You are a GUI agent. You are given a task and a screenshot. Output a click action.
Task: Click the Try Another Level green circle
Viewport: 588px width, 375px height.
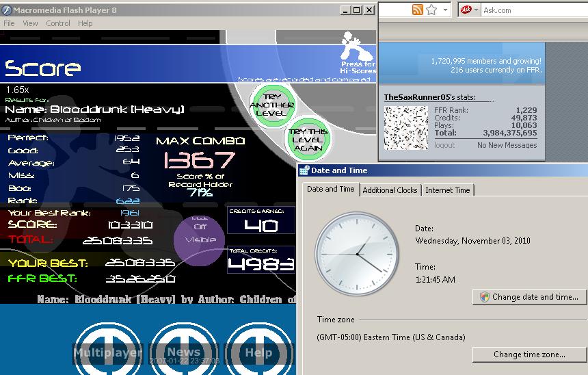pos(272,105)
